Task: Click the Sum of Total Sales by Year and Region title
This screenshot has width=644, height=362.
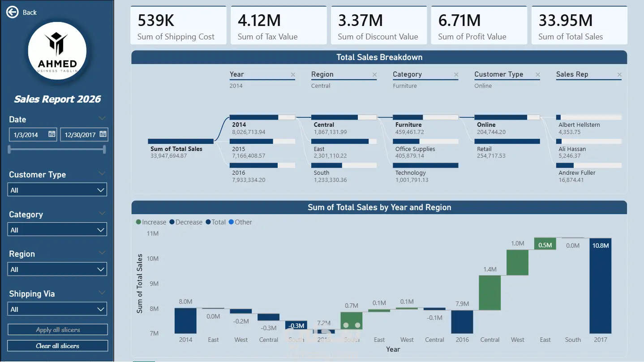Action: [x=379, y=207]
